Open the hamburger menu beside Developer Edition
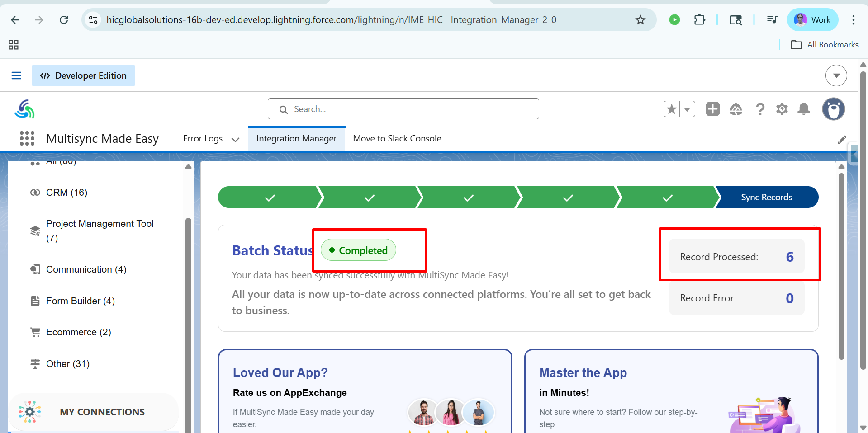868x433 pixels. 16,75
